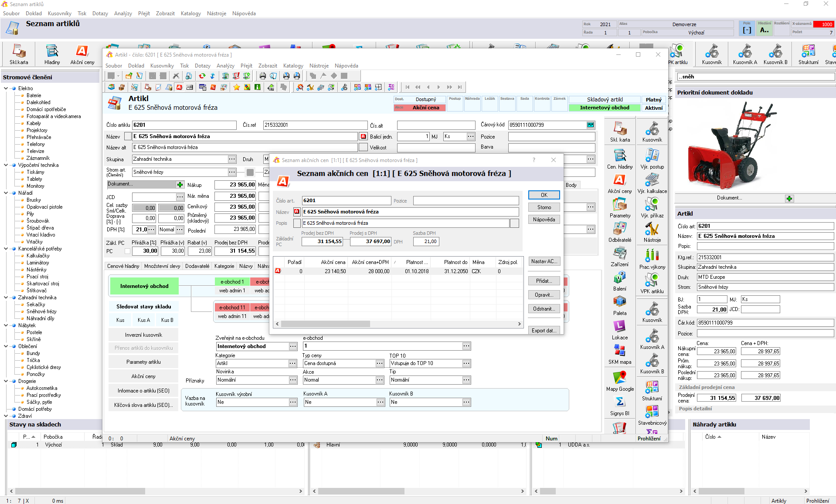Viewport: 836px width, 504px height.
Task: Collapse the Zahradní technika tree node
Action: [x=6, y=298]
